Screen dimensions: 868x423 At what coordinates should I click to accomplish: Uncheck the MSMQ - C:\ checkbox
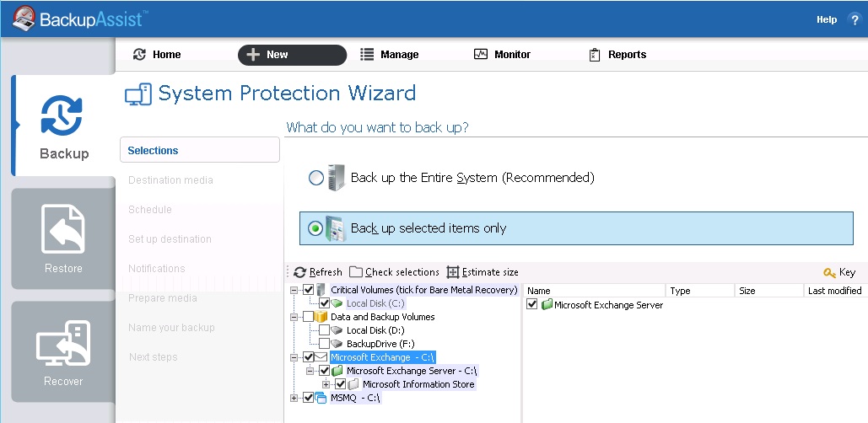click(x=309, y=398)
